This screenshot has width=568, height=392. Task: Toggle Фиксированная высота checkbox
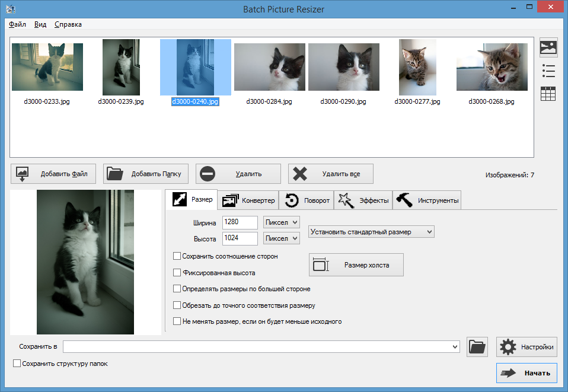click(177, 273)
